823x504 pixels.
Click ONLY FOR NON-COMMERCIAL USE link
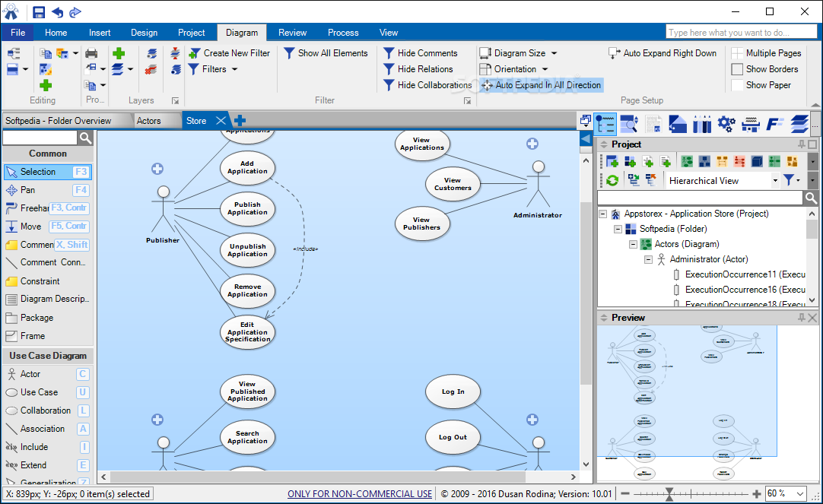click(x=360, y=494)
